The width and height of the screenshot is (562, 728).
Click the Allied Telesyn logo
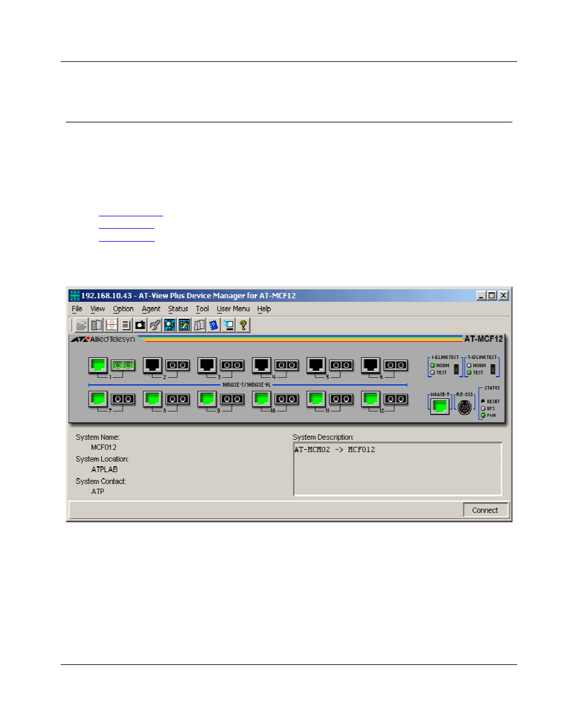pos(103,340)
